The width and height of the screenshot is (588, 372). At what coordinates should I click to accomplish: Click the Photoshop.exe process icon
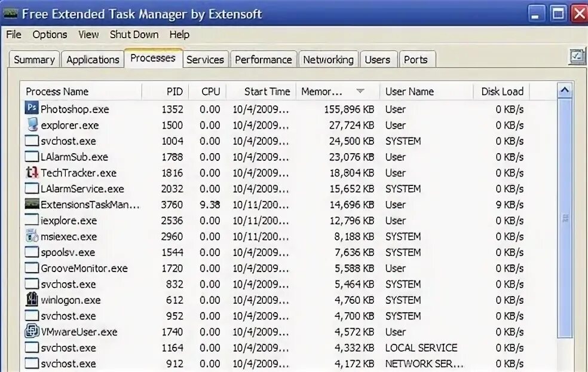[32, 109]
